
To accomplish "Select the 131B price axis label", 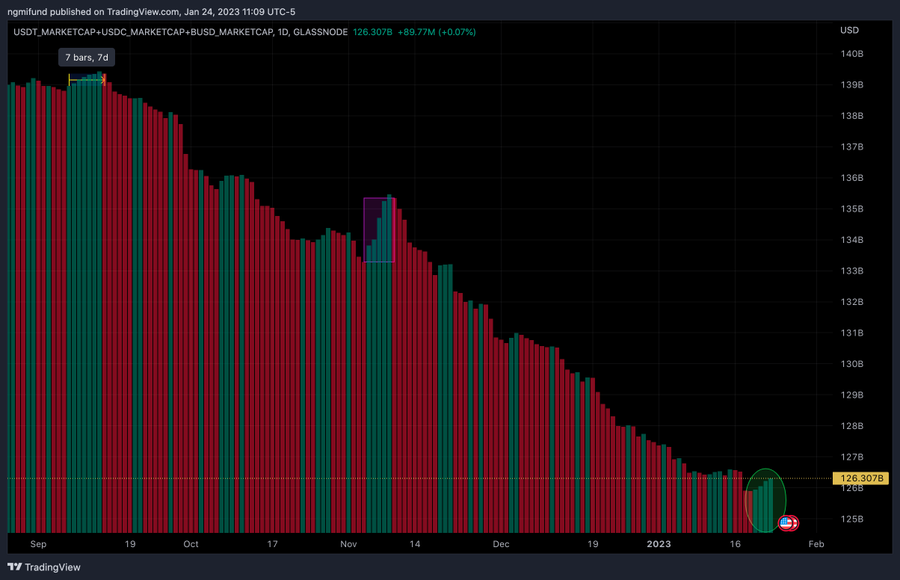I will click(852, 333).
